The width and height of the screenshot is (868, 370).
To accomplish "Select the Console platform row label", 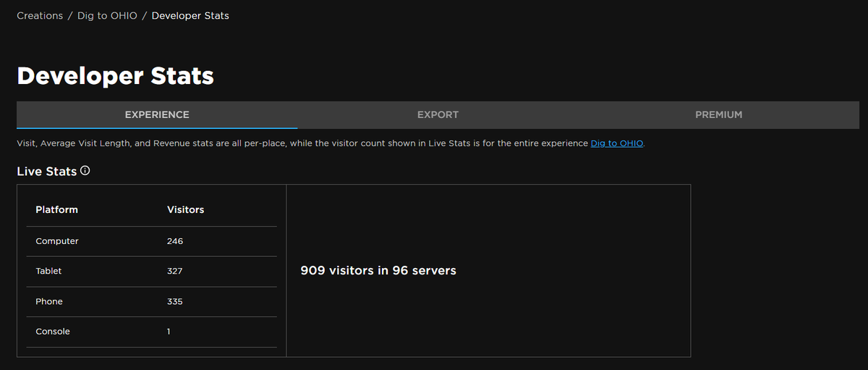I will 53,332.
